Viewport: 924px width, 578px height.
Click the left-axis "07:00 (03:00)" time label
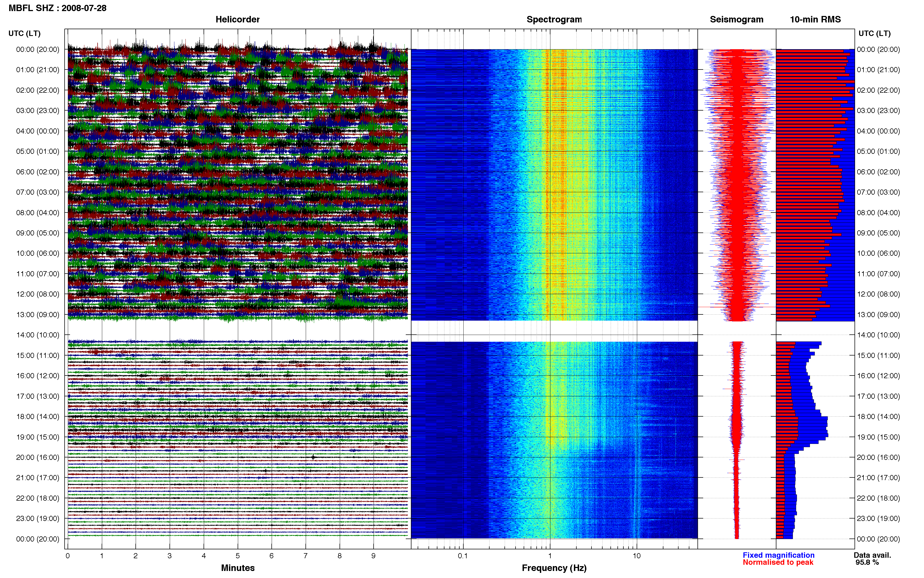pyautogui.click(x=38, y=192)
